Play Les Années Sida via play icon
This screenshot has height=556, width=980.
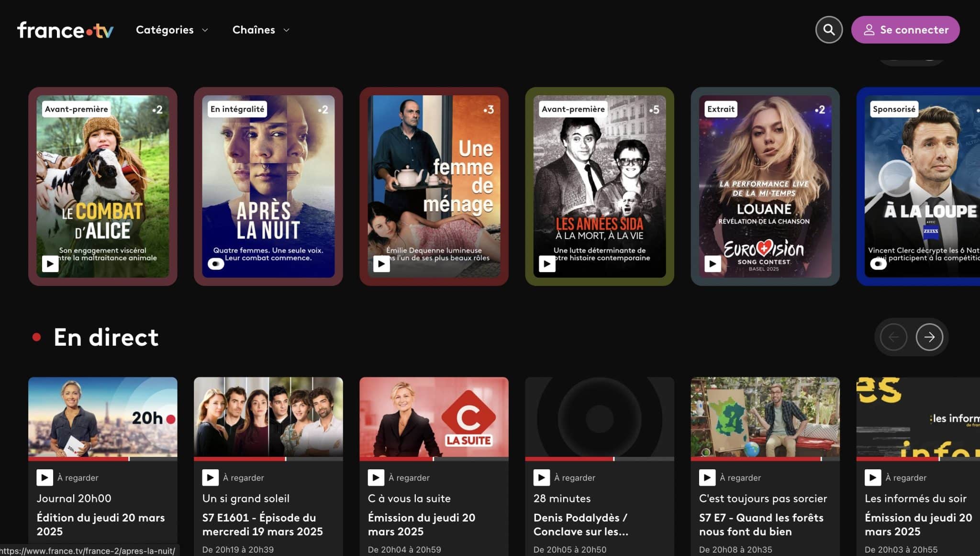coord(547,263)
